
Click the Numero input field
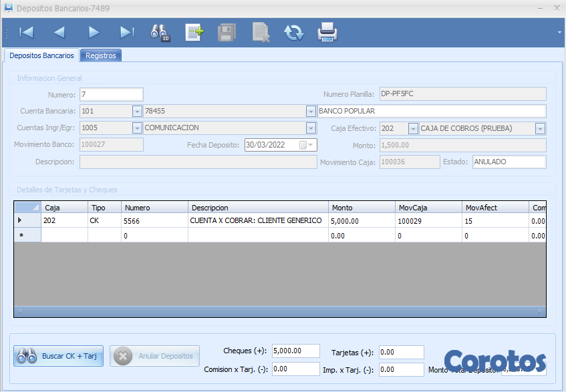coord(112,94)
